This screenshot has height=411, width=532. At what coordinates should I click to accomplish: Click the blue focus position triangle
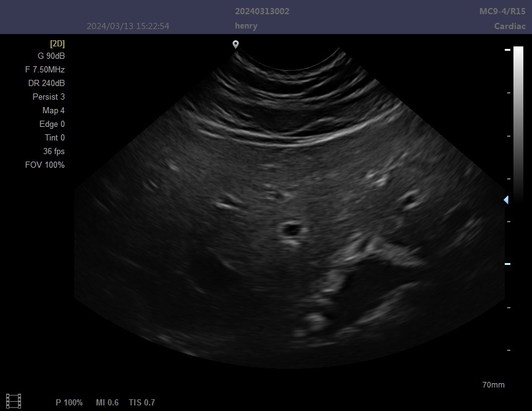[x=506, y=200]
